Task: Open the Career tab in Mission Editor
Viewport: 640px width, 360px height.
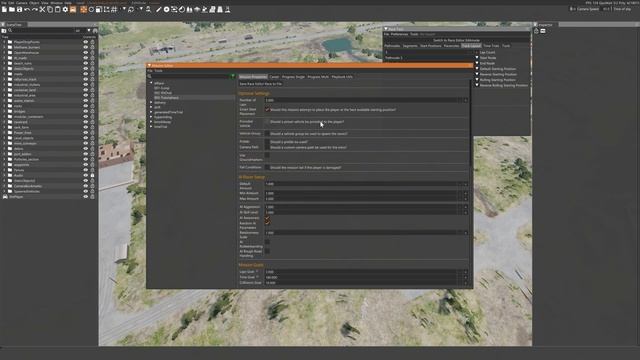Action: tap(274, 77)
